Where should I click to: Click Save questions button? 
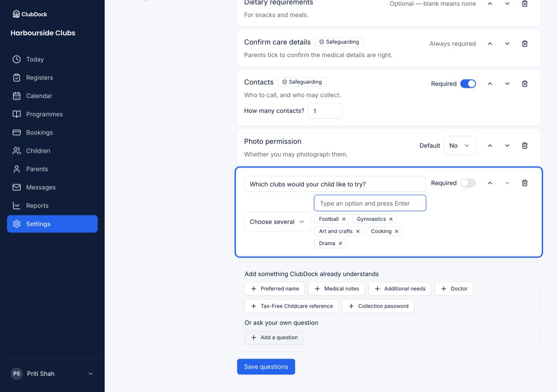pos(266,367)
